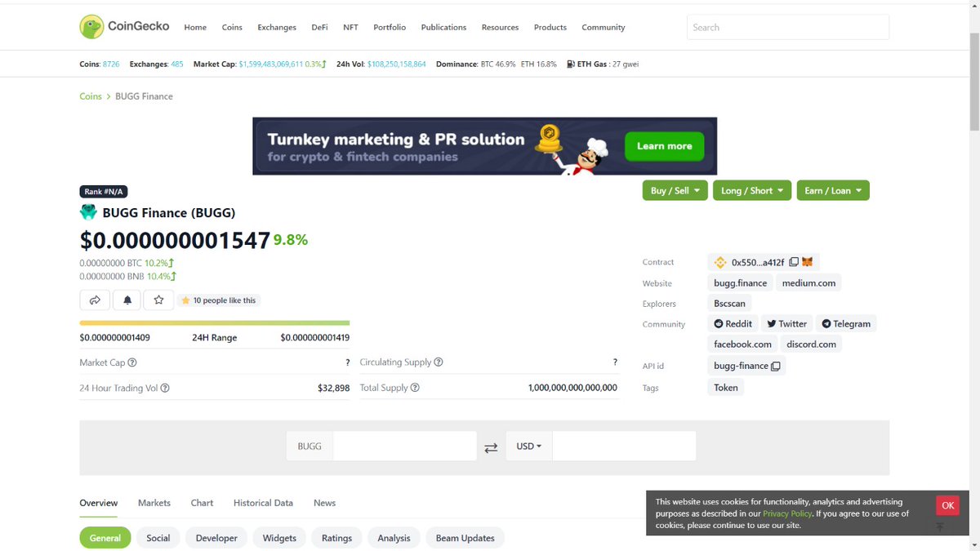Click the Token tag

tap(726, 388)
